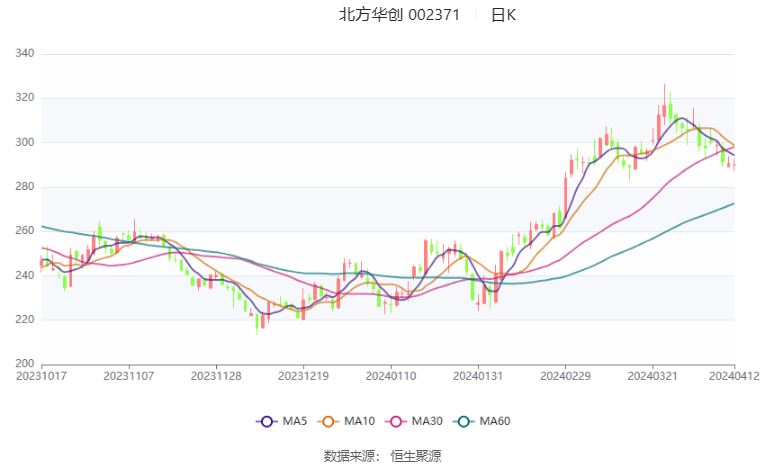The height and width of the screenshot is (465, 765).
Task: Toggle the MA30 legend series
Action: [x=414, y=421]
